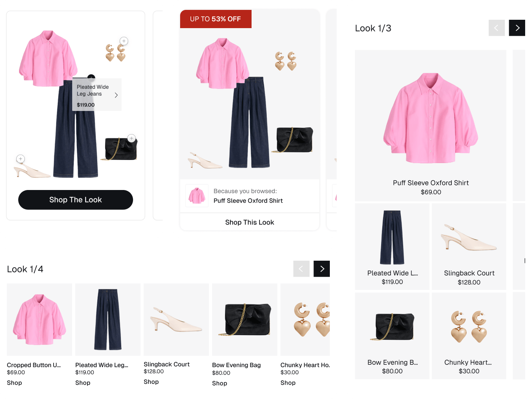532x399 pixels.
Task: Click the plus hotspot on the black bag
Action: coord(131,138)
